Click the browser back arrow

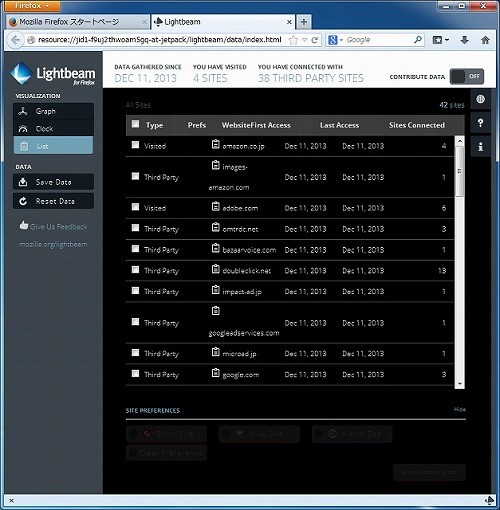pyautogui.click(x=15, y=40)
